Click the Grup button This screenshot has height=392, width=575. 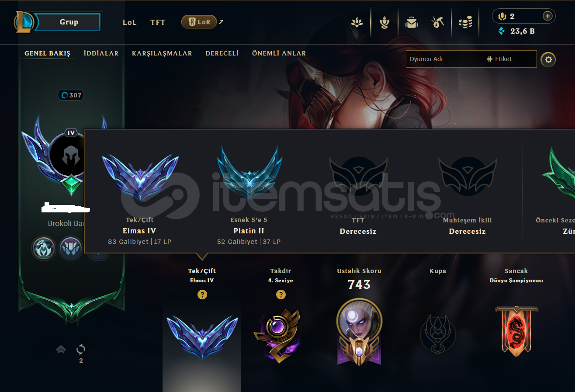point(69,22)
